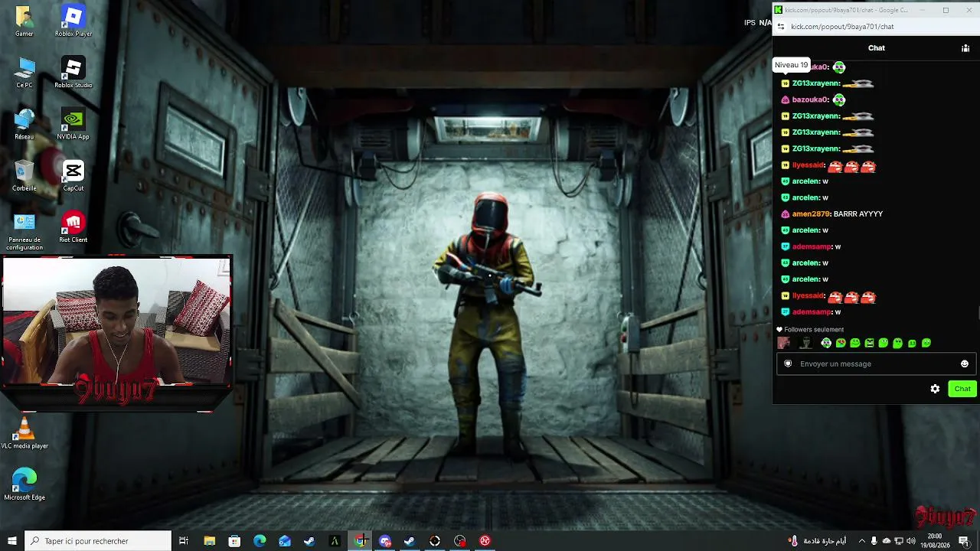Open VLC media player shortcut

pos(24,433)
